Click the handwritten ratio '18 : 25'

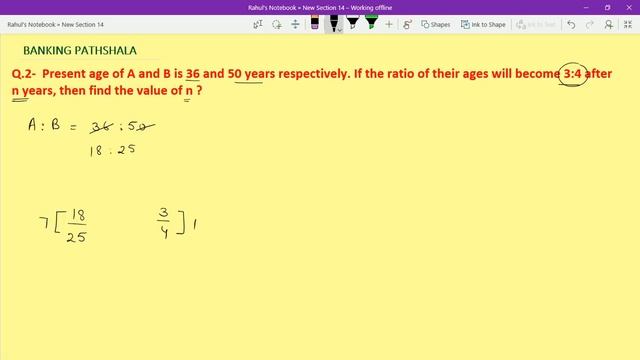112,150
